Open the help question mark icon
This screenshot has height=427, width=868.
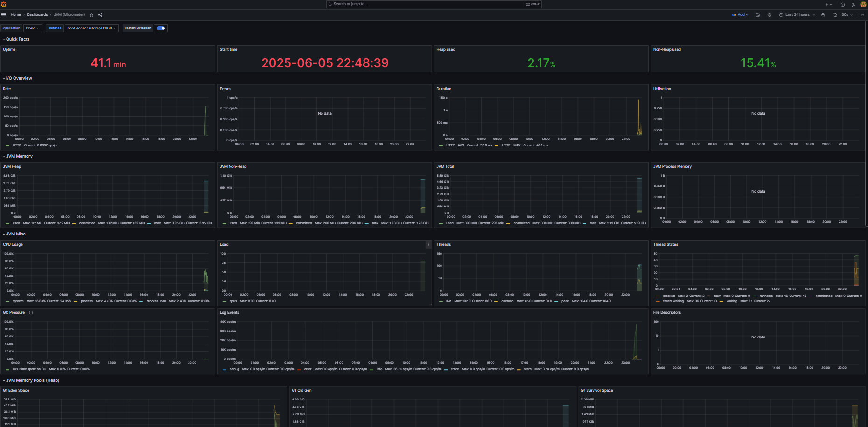point(843,5)
